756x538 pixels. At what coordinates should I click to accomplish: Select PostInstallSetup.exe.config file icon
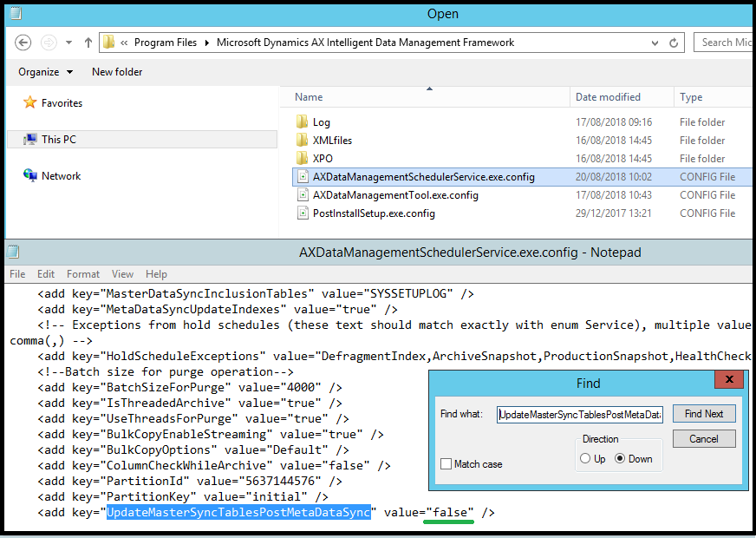pyautogui.click(x=303, y=213)
